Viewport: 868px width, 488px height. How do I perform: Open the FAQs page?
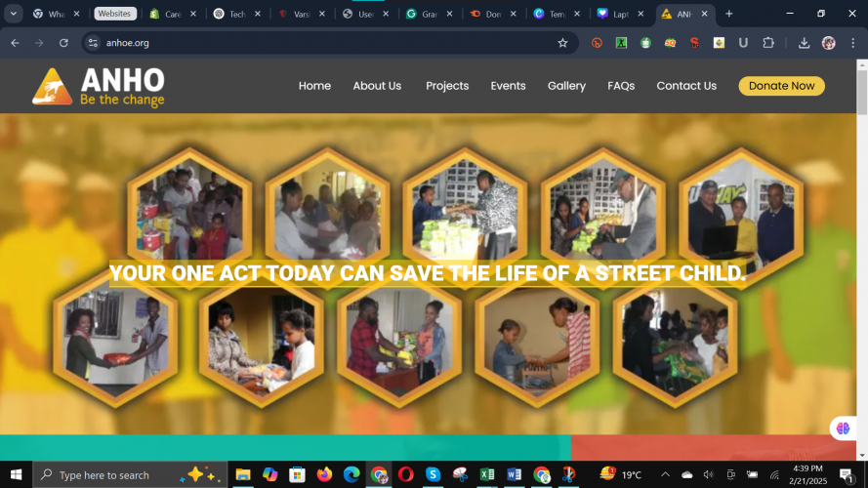pyautogui.click(x=621, y=86)
